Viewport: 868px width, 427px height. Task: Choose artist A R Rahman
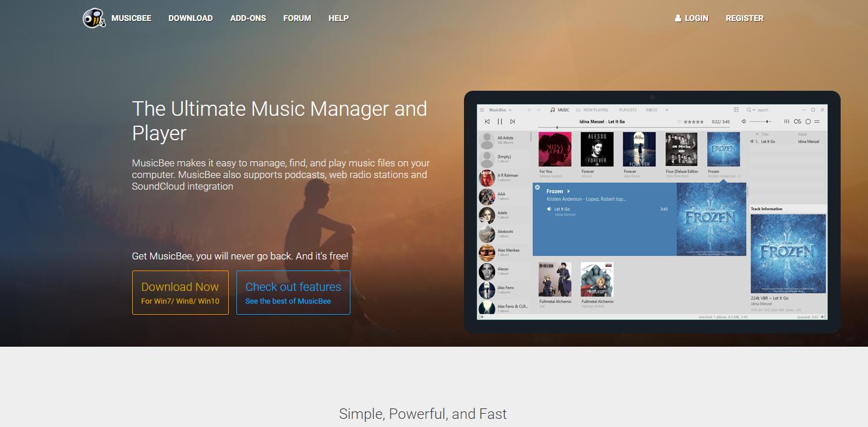tap(504, 177)
